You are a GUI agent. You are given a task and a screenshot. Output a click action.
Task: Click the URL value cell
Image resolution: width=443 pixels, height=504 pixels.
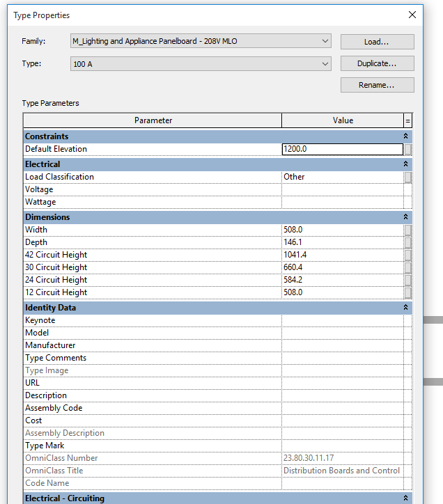coord(343,383)
